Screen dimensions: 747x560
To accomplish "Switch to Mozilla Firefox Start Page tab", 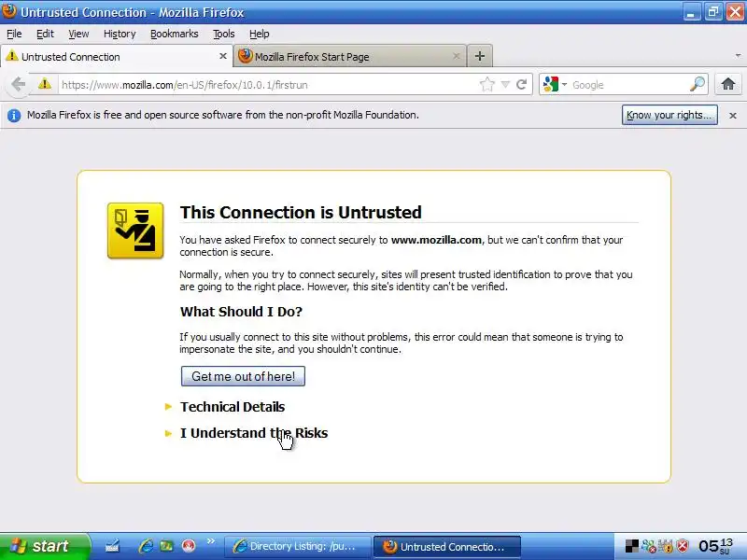I will [x=350, y=56].
